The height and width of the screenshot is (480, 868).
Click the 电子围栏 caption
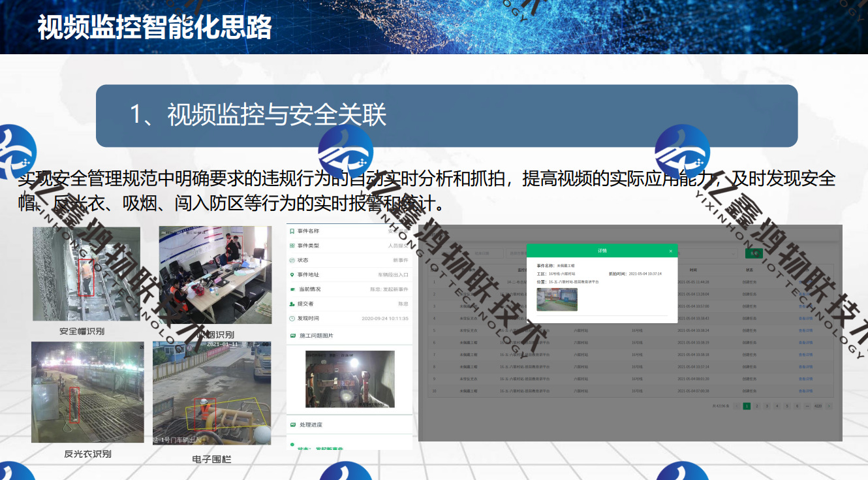(212, 459)
